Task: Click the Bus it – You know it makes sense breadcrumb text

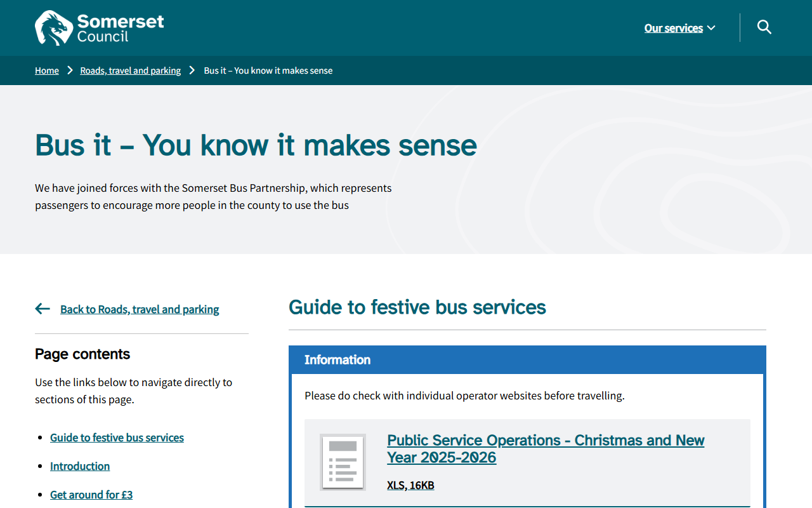Action: pos(268,70)
